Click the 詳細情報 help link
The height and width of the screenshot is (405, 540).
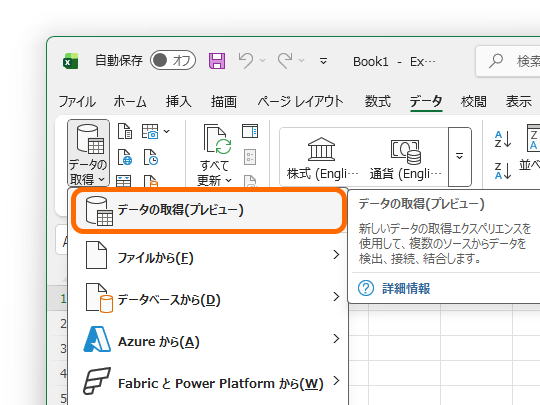coord(406,289)
